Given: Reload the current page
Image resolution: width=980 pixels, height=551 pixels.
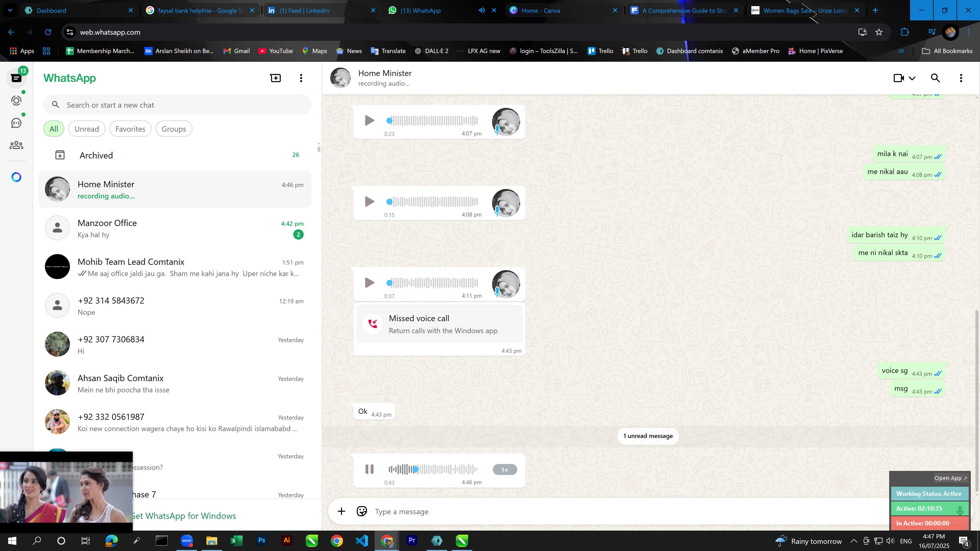Looking at the screenshot, I should pyautogui.click(x=48, y=32).
